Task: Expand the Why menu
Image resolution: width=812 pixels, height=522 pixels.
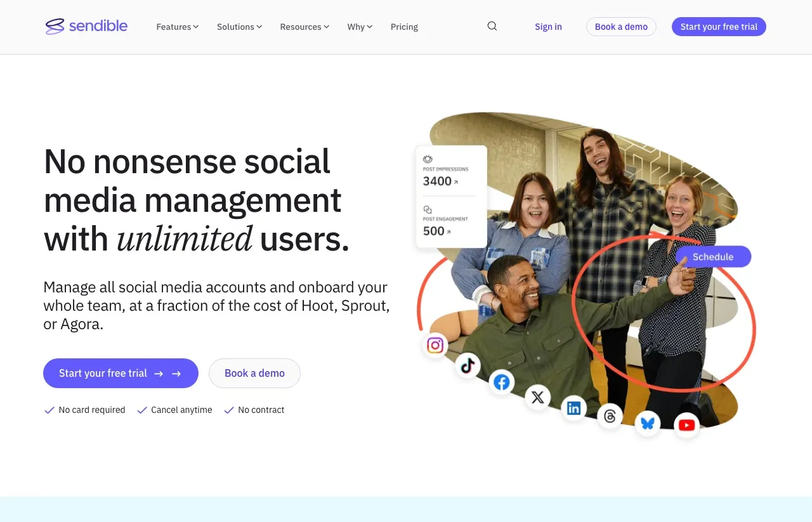Action: pos(360,27)
